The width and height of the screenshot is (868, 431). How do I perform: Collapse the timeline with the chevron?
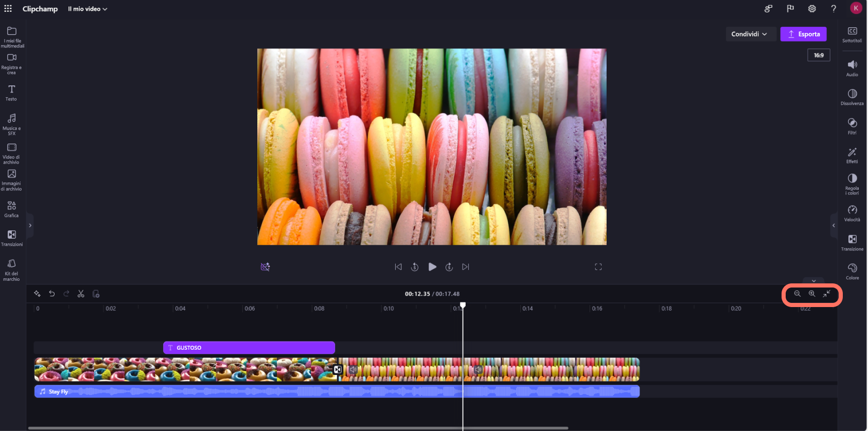813,281
